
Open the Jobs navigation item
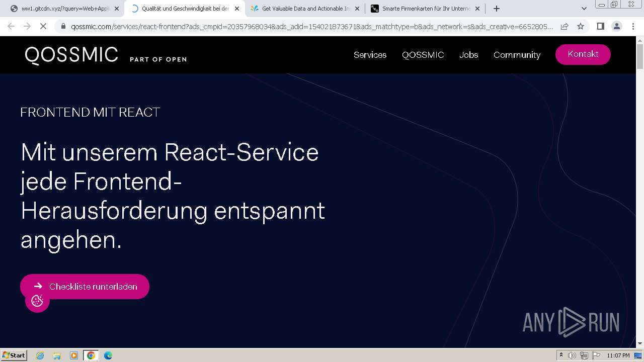point(468,55)
